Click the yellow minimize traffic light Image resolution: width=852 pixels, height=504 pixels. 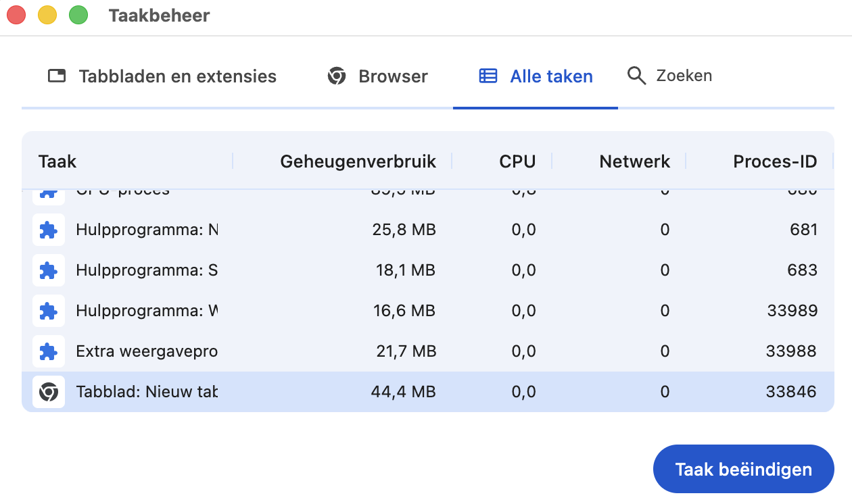[46, 15]
